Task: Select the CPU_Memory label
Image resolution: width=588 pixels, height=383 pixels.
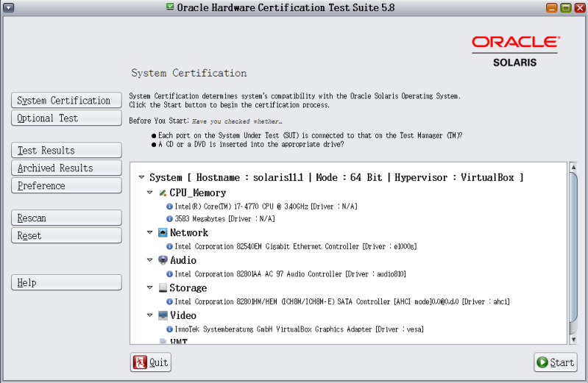Action: tap(198, 193)
